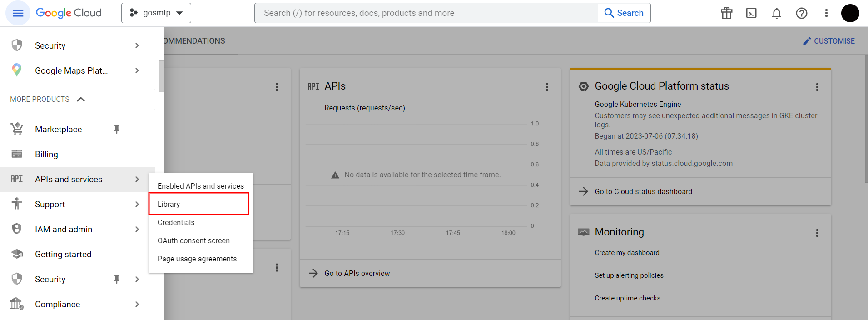The height and width of the screenshot is (320, 868).
Task: Click the Support person icon
Action: point(17,204)
